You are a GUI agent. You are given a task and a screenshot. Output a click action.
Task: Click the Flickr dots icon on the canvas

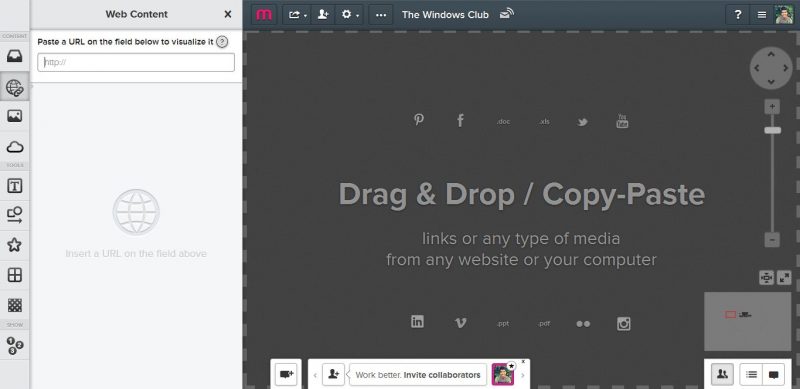583,324
